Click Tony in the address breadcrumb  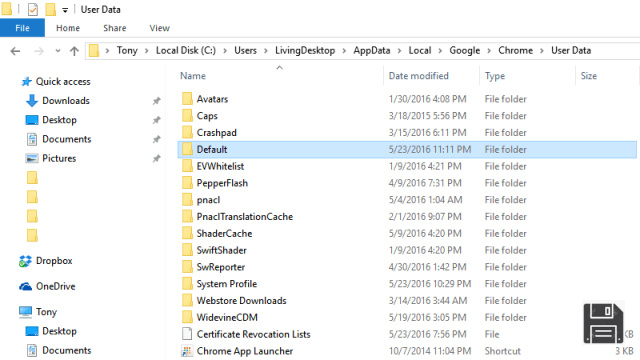pos(127,50)
